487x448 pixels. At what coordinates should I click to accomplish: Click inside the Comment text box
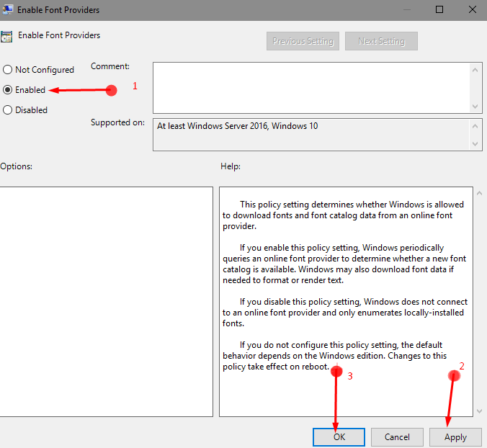[310, 88]
